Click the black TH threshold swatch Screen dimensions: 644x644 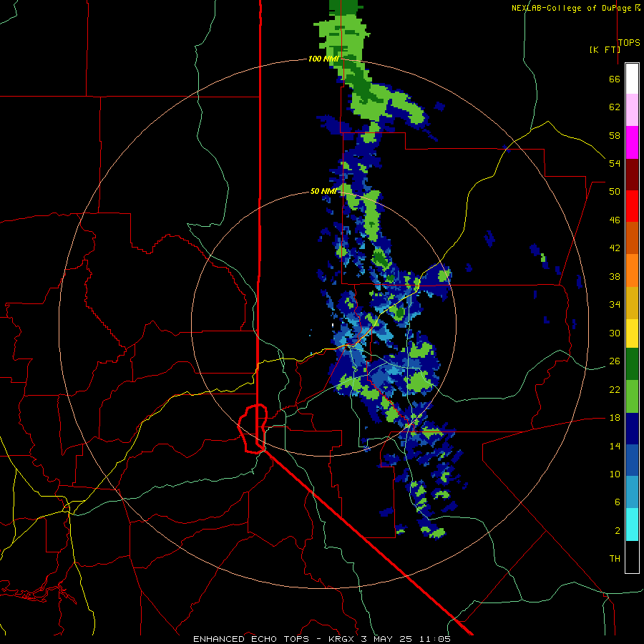[632, 557]
